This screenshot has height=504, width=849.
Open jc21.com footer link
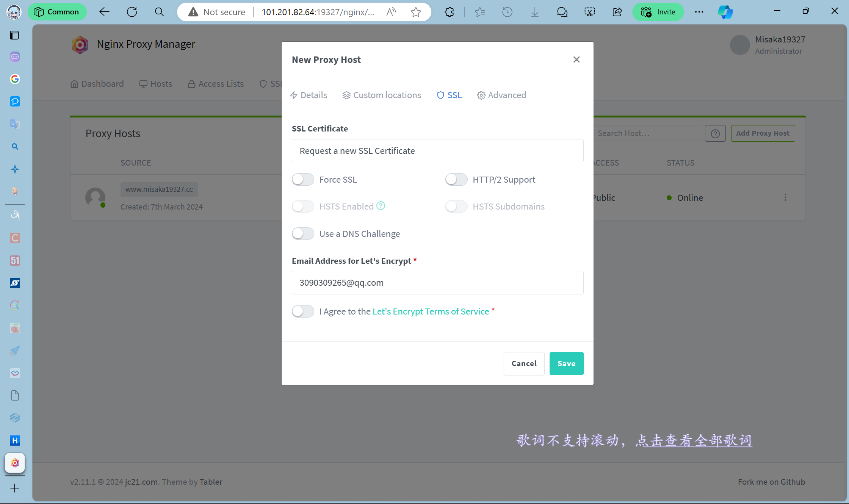(141, 482)
